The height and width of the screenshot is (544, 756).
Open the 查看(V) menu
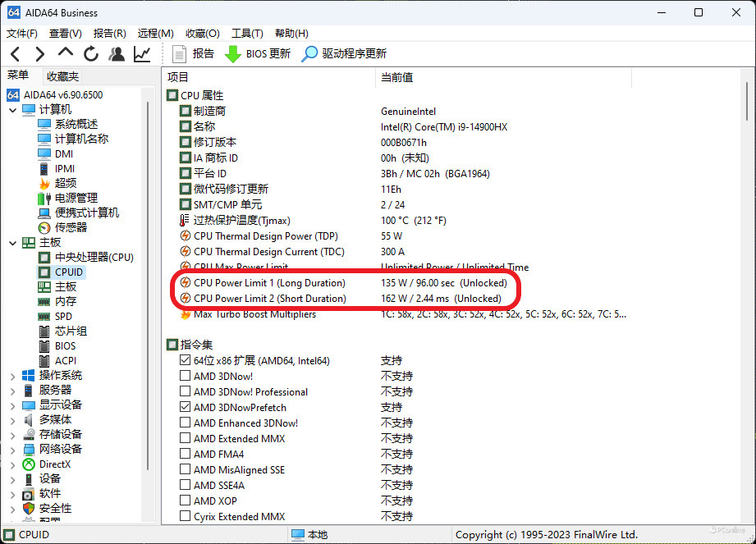pos(66,34)
